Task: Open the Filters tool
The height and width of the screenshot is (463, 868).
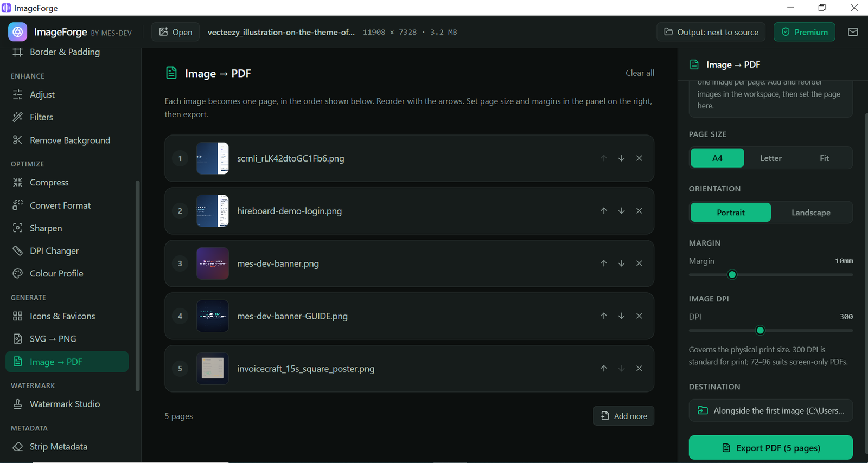Action: [x=67, y=117]
